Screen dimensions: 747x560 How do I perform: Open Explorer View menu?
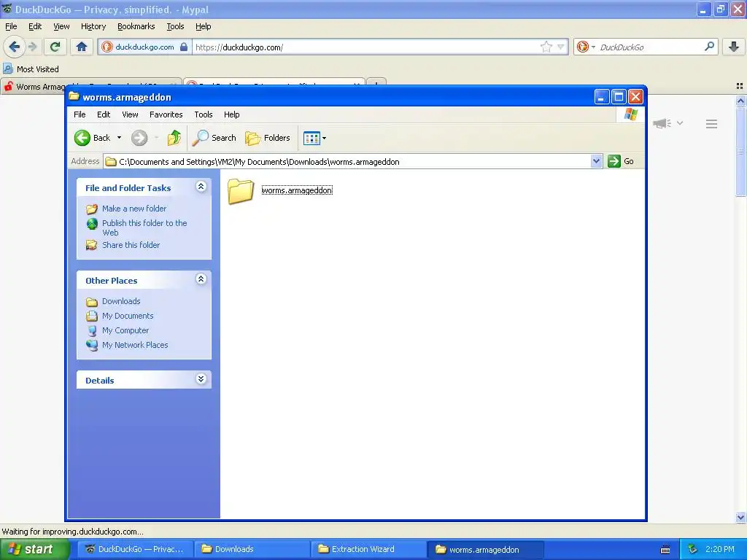click(x=130, y=114)
